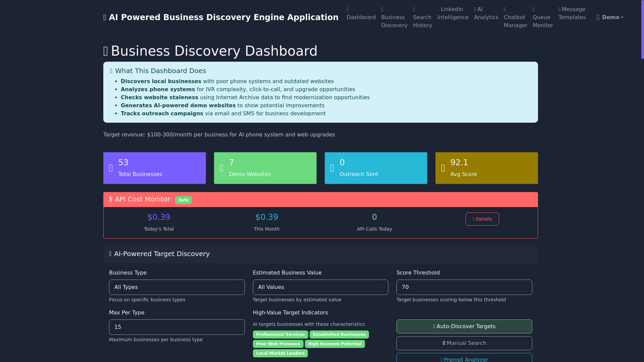Expand the Demo user dropdown
The image size is (644, 362).
tap(610, 17)
